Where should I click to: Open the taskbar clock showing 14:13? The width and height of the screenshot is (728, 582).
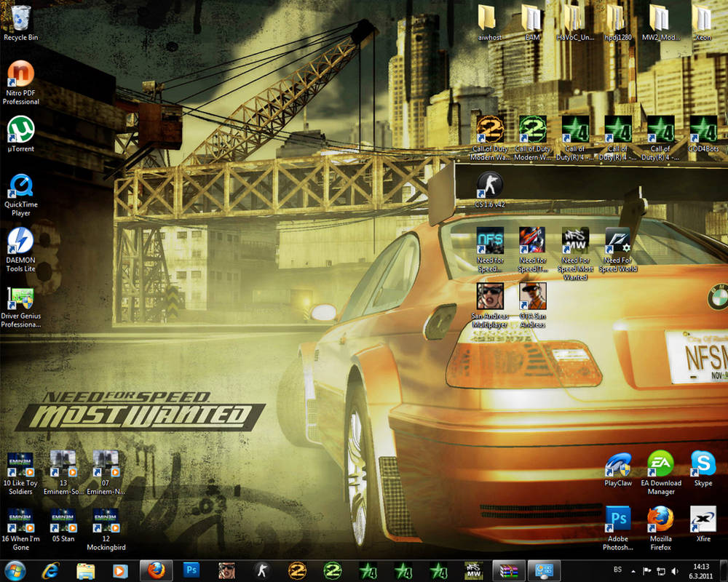tap(701, 570)
